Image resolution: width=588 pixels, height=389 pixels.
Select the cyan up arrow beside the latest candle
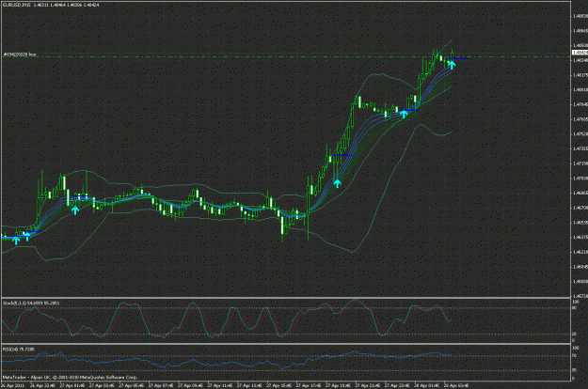point(452,65)
